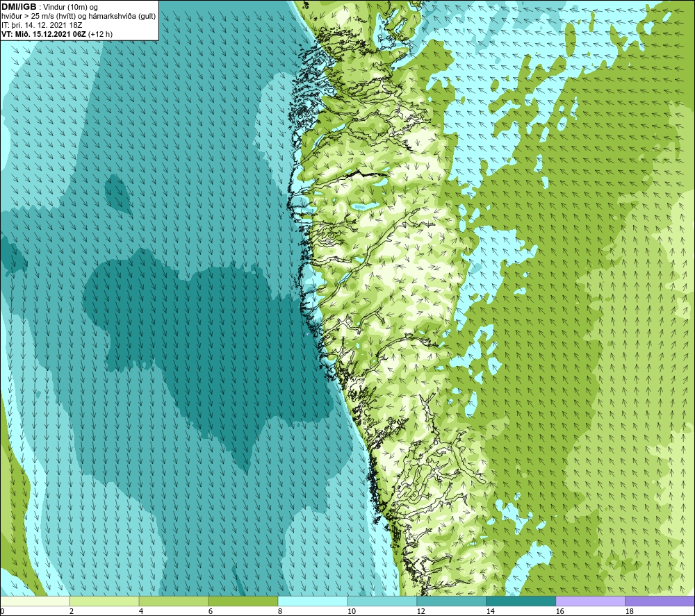Click the medium green 4–6 m/s legend swatch

[x=174, y=601]
